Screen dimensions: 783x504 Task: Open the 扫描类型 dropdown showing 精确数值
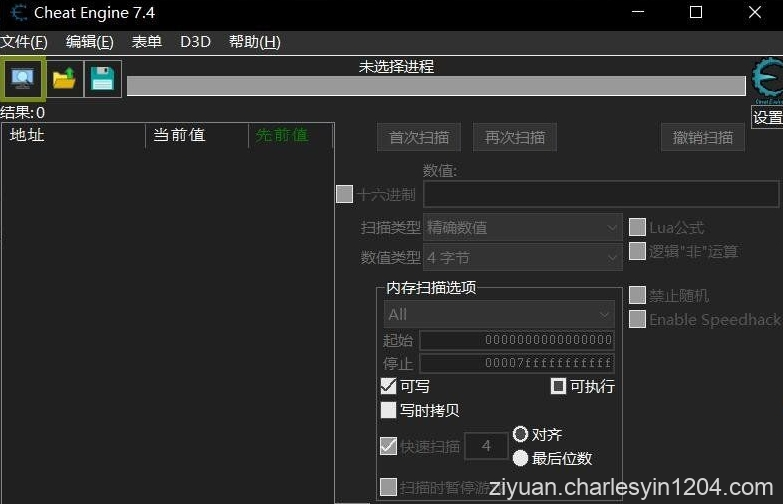523,228
